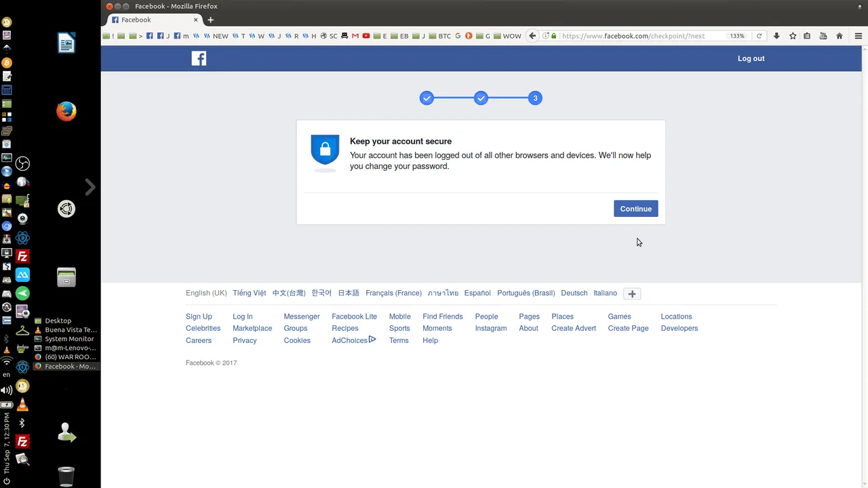This screenshot has width=868, height=488.
Task: Switch language to 日本語
Action: (x=349, y=293)
